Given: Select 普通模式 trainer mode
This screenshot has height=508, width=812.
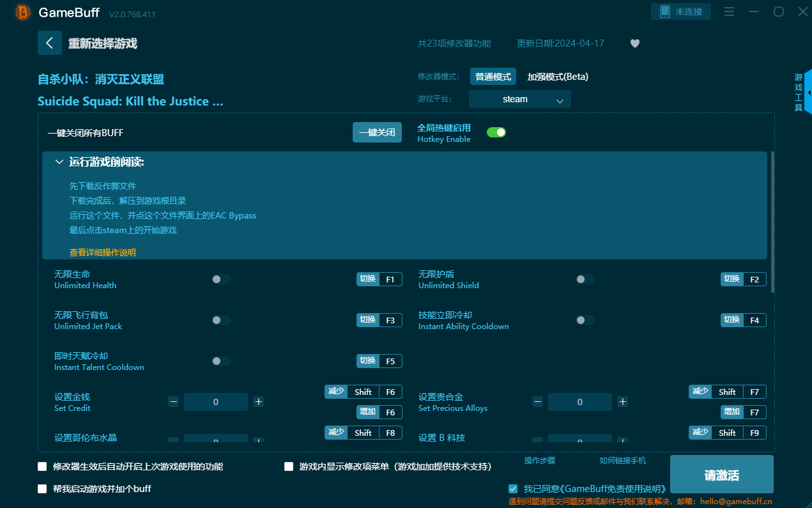Looking at the screenshot, I should pyautogui.click(x=493, y=77).
